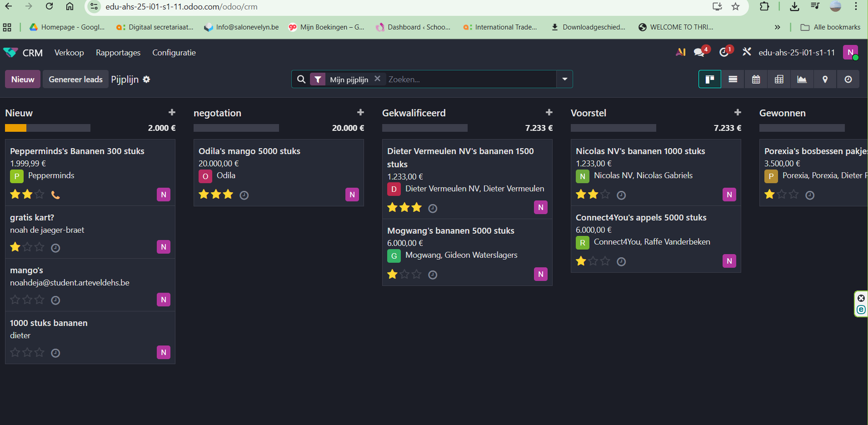
Task: Set first star priority on mango's card
Action: 15,300
